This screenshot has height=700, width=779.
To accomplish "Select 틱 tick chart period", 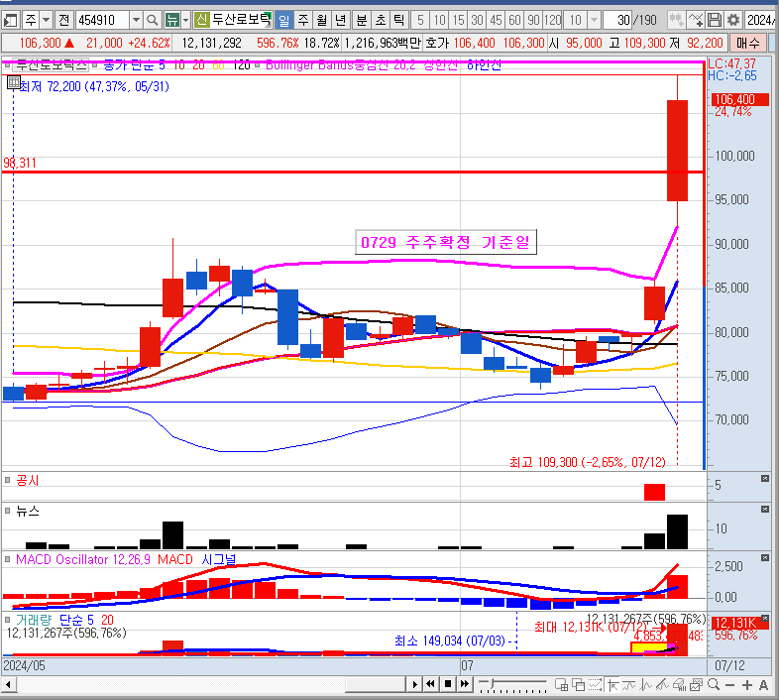I will 399,21.
